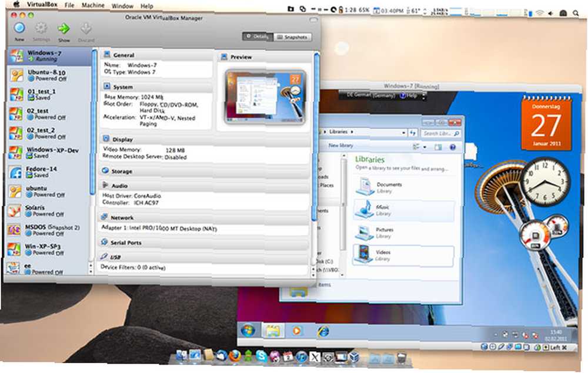Click the green Show arrow button

point(64,28)
